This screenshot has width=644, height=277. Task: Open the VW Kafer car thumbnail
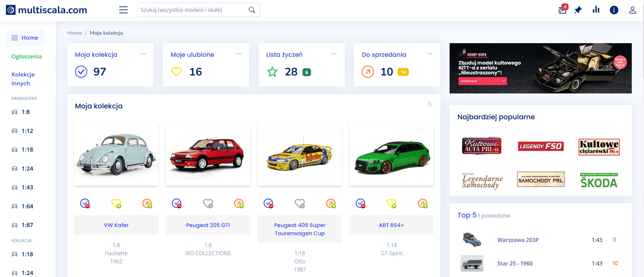[x=116, y=154]
